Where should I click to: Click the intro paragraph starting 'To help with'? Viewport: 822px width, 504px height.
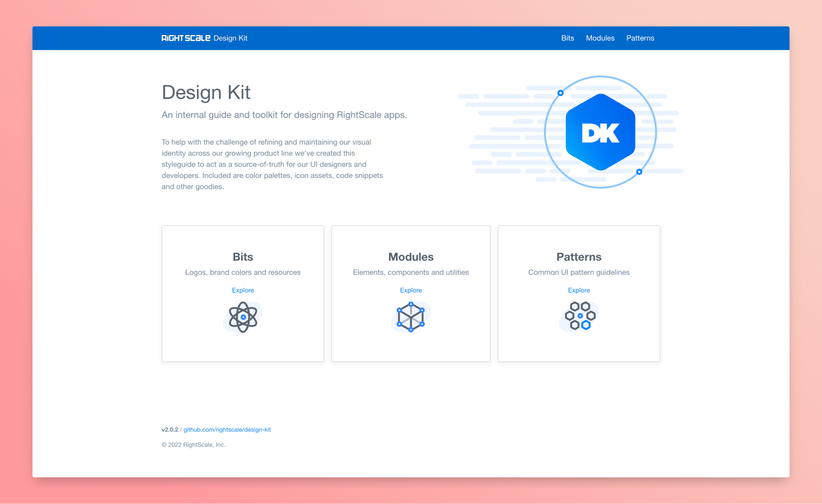click(272, 165)
